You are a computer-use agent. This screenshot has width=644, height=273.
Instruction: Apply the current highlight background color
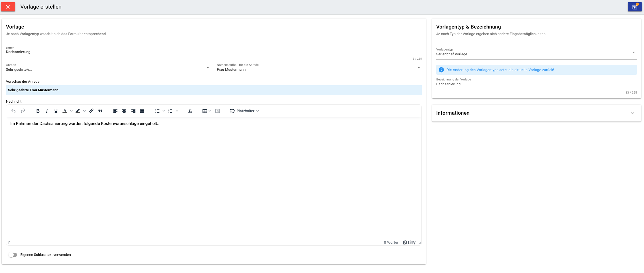(x=78, y=111)
